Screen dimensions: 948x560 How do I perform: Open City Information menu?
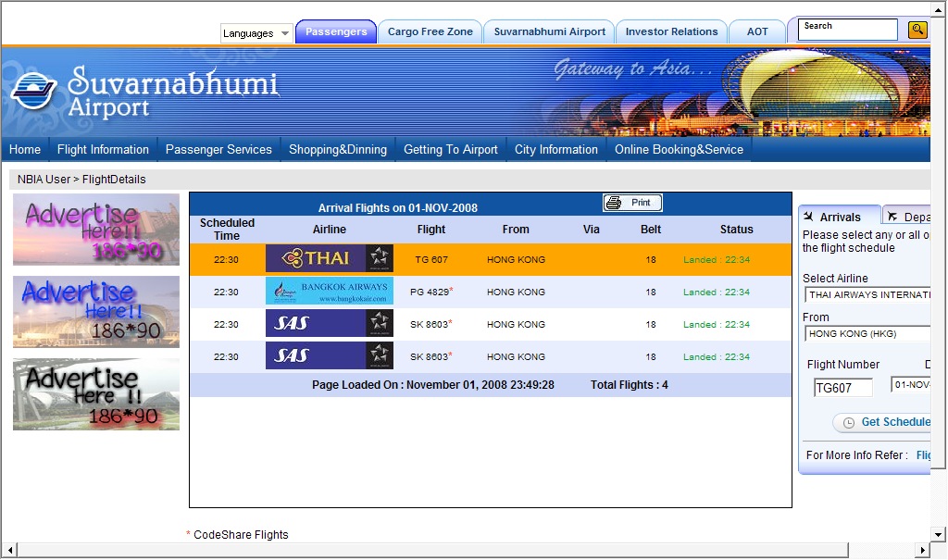[556, 149]
